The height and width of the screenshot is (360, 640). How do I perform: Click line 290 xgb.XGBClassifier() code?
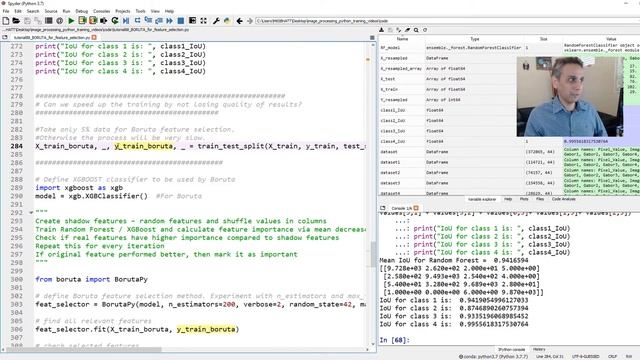(91, 196)
